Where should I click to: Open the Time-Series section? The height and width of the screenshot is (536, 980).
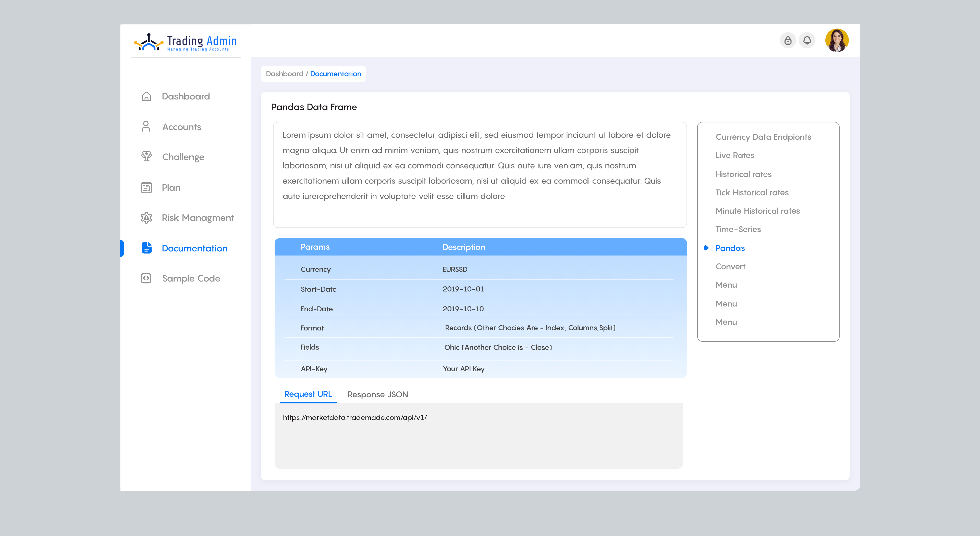pos(738,229)
